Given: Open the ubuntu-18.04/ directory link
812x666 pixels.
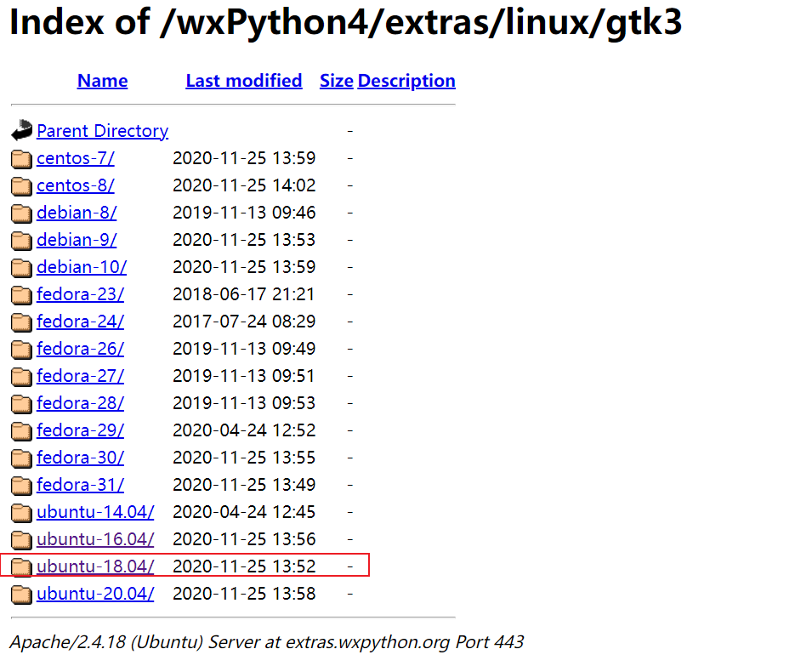Looking at the screenshot, I should pyautogui.click(x=95, y=566).
